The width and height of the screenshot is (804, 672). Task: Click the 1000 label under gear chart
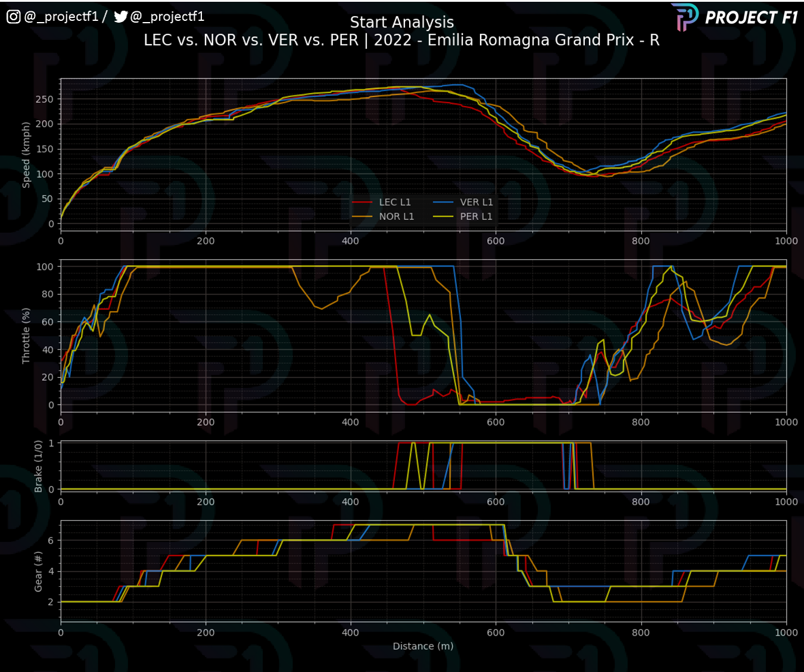click(786, 633)
